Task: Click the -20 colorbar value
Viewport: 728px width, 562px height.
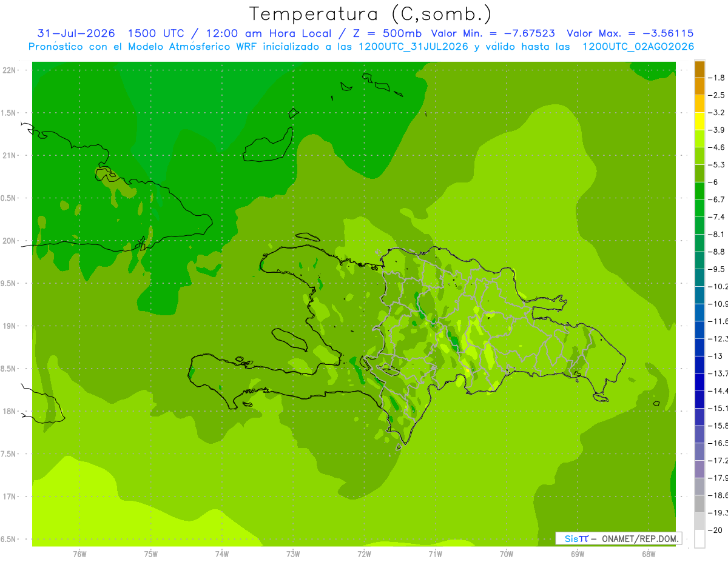Action: [716, 530]
